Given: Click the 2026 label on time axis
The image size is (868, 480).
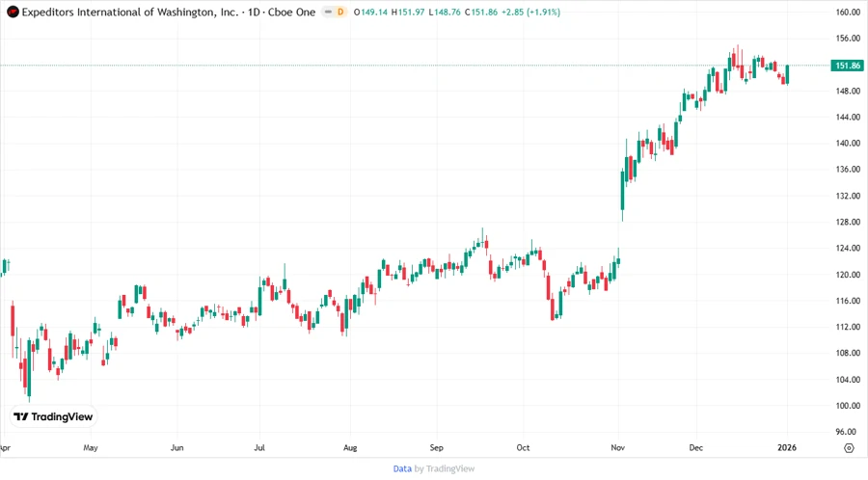Looking at the screenshot, I should 787,447.
